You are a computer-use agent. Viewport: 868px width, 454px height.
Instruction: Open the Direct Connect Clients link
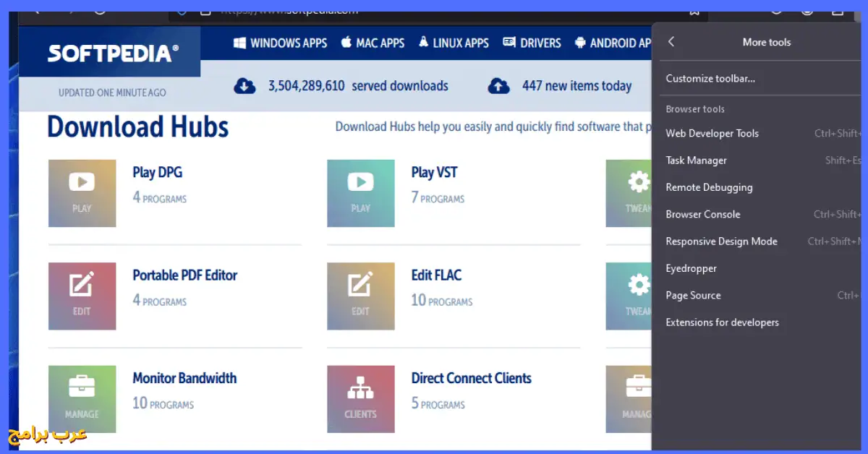(x=471, y=378)
